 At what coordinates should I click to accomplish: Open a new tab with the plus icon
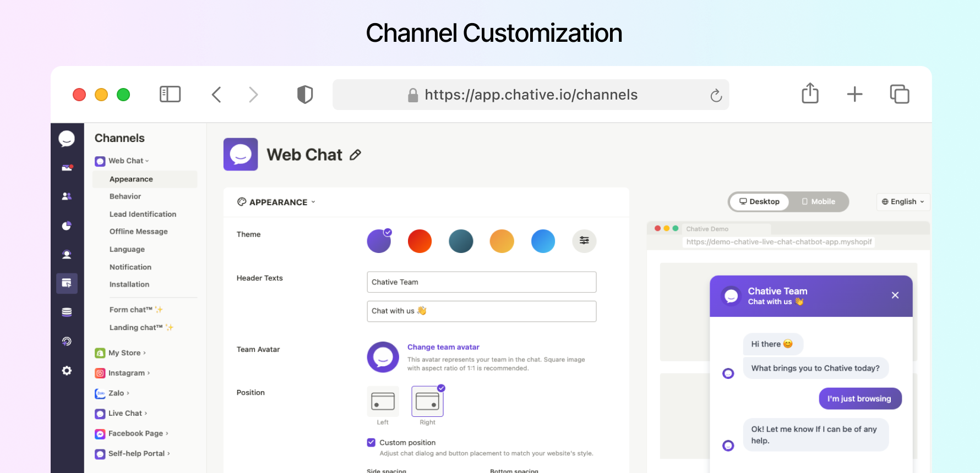click(854, 94)
